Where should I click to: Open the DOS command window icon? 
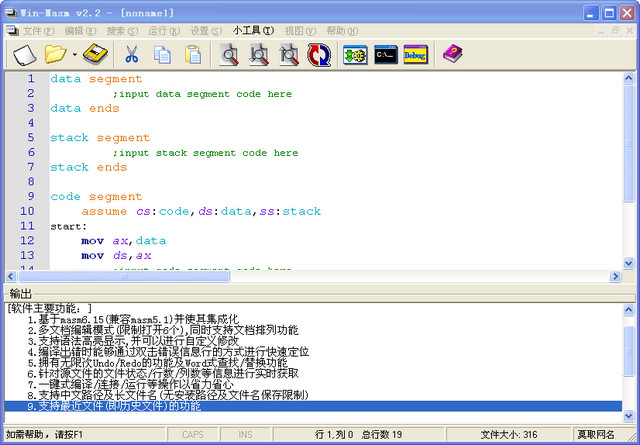click(386, 54)
